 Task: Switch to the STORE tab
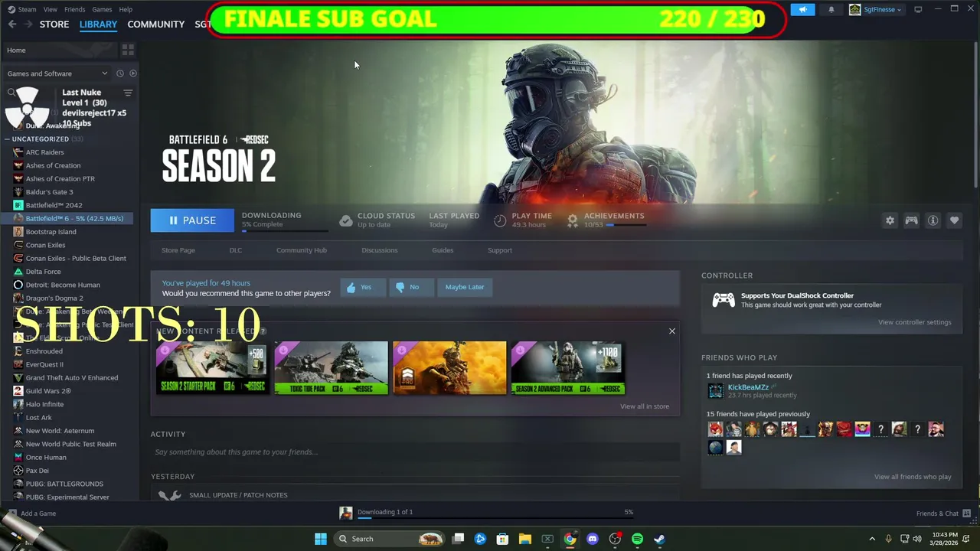[x=54, y=24]
